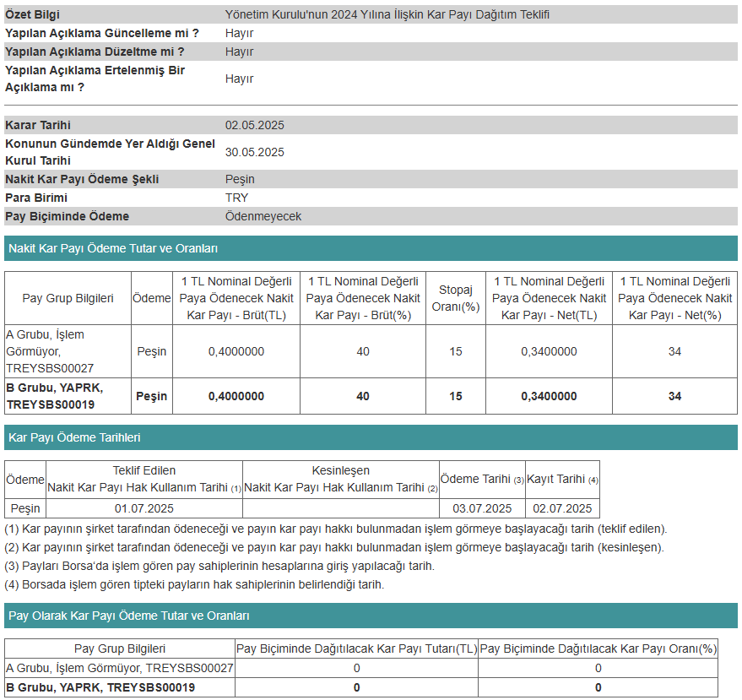
Task: Select bold net amount 0,3400000 in B Grubu row
Action: (x=549, y=396)
